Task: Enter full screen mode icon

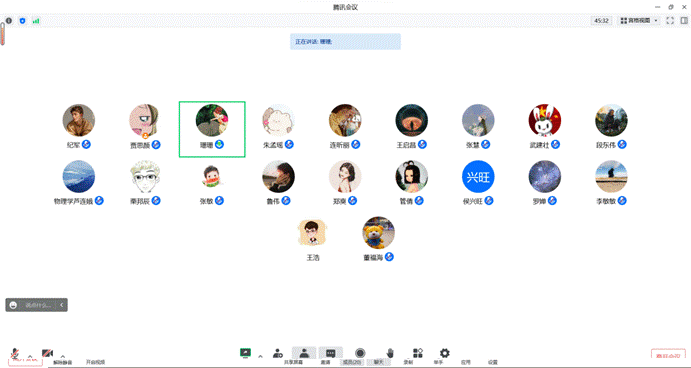Action: coord(670,21)
